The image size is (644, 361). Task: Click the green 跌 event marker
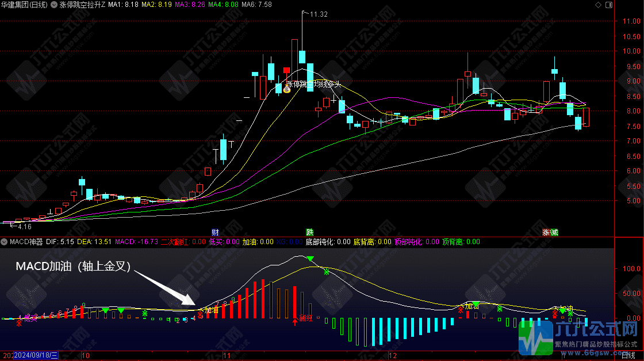310,232
